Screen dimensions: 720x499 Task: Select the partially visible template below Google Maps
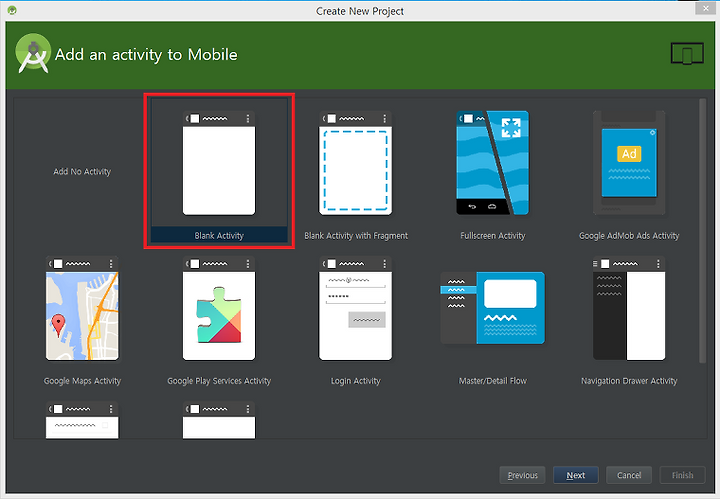point(82,420)
